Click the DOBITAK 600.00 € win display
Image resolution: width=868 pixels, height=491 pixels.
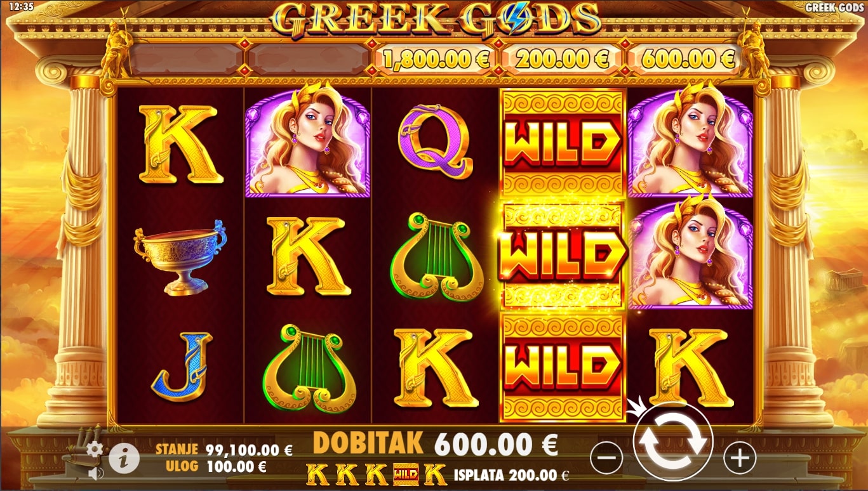(436, 444)
